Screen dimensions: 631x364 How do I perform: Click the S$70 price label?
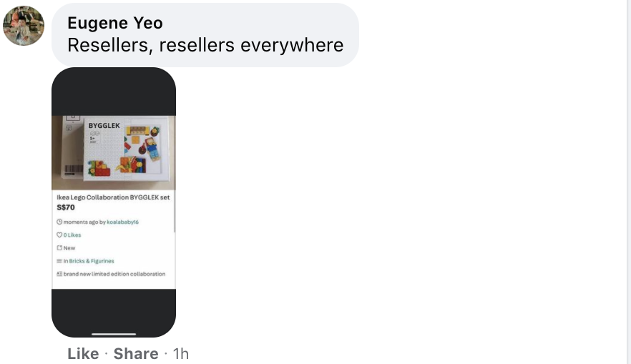66,207
